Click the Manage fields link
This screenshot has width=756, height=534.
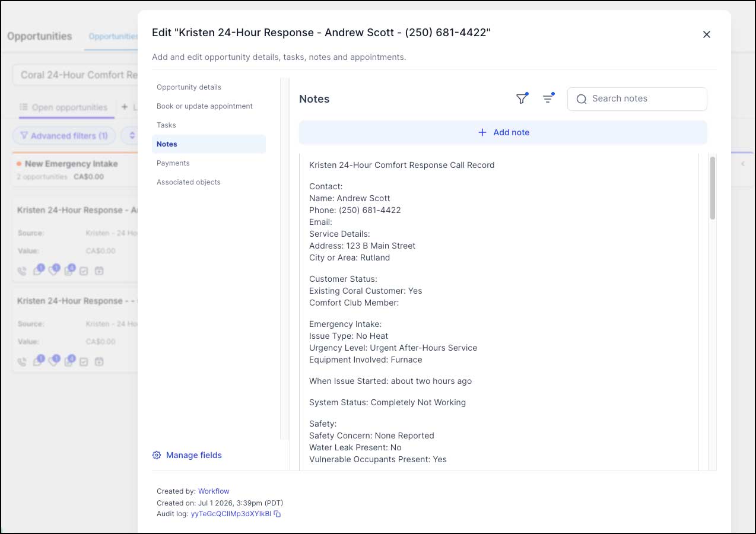tap(194, 455)
